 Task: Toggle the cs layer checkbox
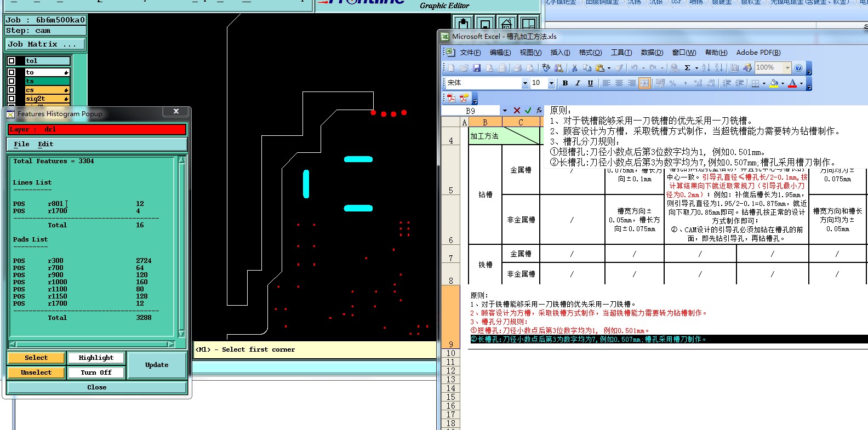click(12, 90)
